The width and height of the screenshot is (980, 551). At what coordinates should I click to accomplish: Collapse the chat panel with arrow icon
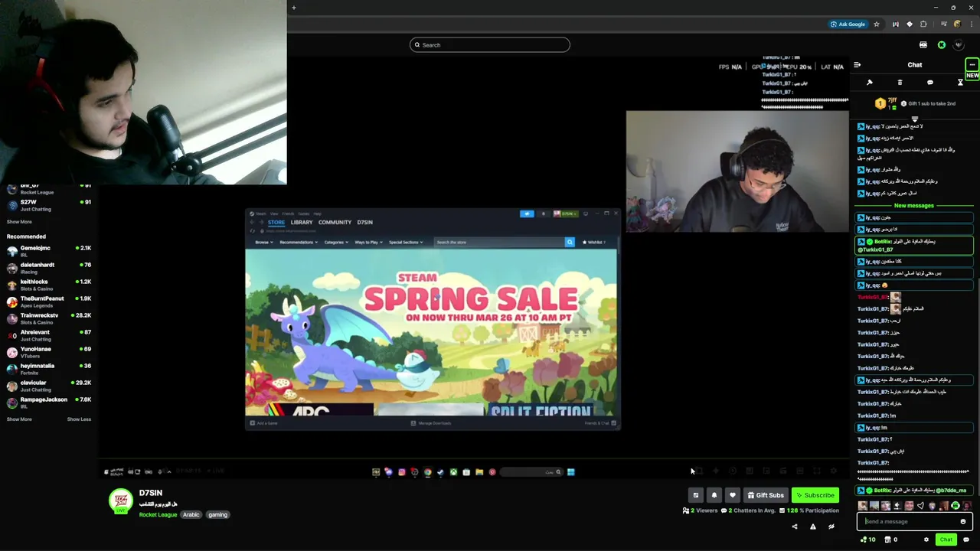(x=857, y=65)
